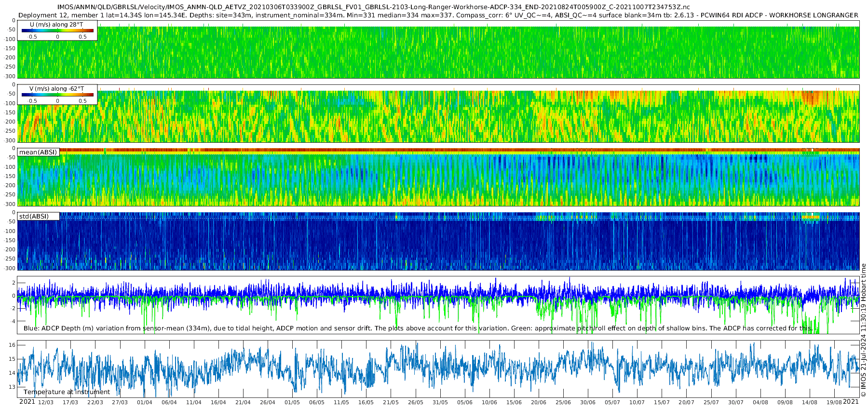
Task: Click the 05/07 date tick label
Action: point(612,402)
